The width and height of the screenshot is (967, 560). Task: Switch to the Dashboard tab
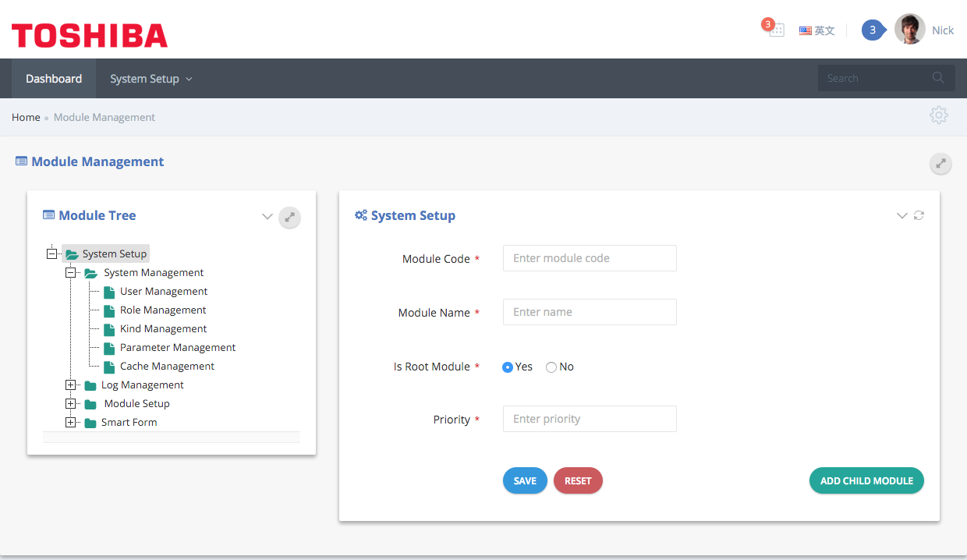tap(54, 79)
